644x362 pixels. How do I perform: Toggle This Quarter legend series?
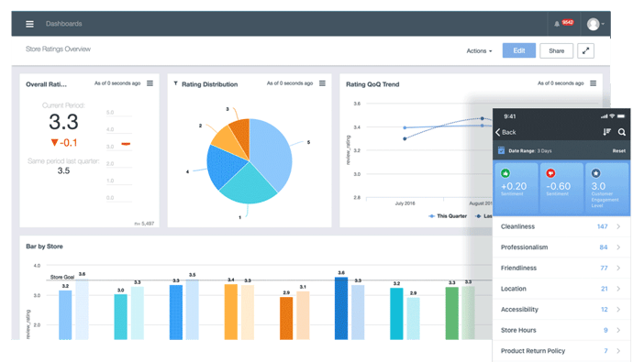[x=448, y=216]
